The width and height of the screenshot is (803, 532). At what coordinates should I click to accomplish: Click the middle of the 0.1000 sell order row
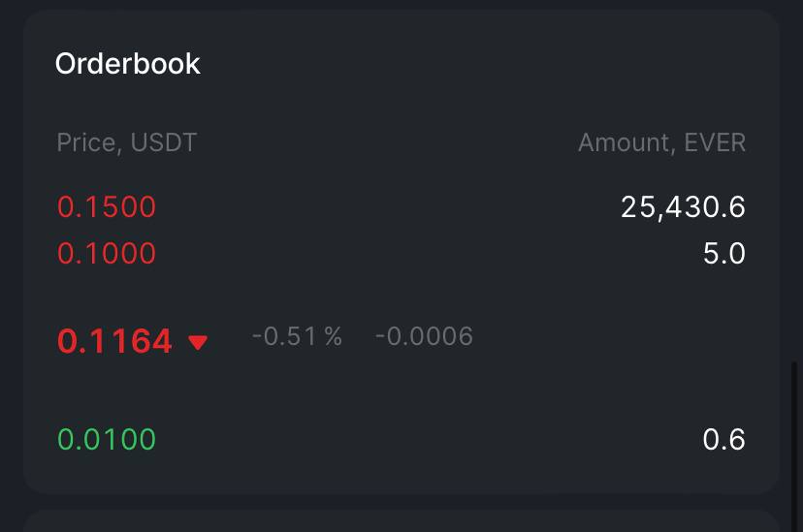pyautogui.click(x=401, y=253)
